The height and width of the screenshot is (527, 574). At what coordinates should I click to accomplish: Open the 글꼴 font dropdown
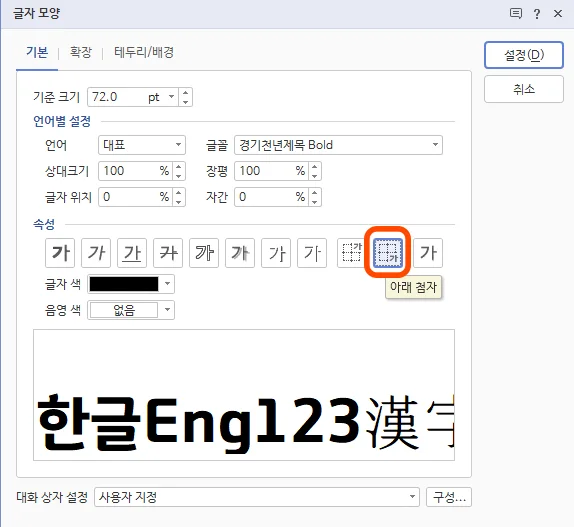click(x=338, y=145)
